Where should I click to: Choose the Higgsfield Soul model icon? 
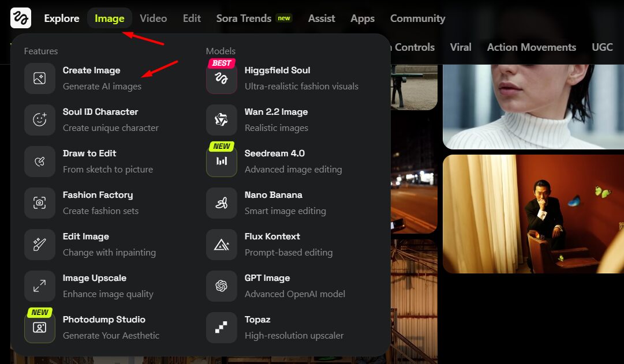tap(222, 78)
